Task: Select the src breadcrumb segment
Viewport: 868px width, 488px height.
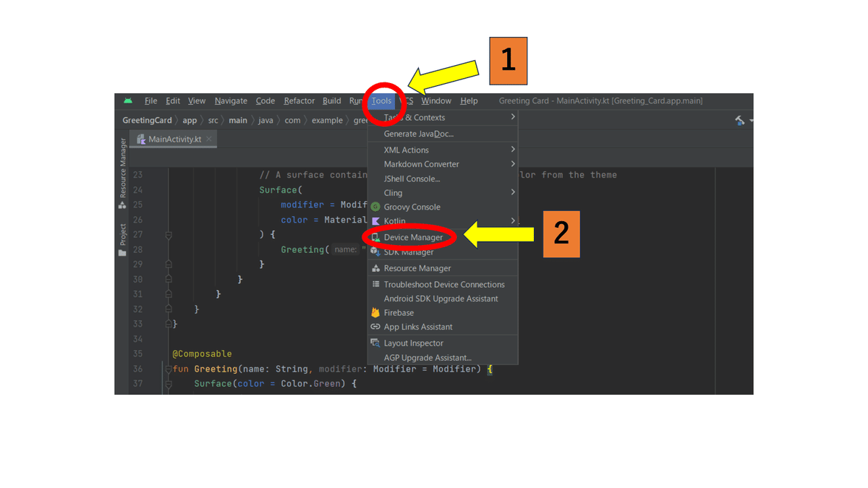Action: [213, 121]
